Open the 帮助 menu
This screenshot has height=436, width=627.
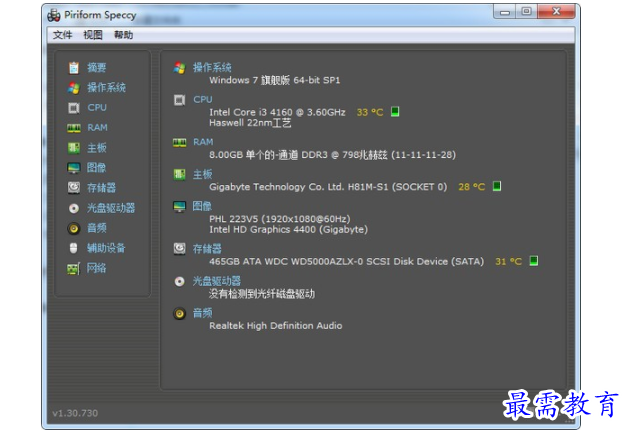[124, 35]
